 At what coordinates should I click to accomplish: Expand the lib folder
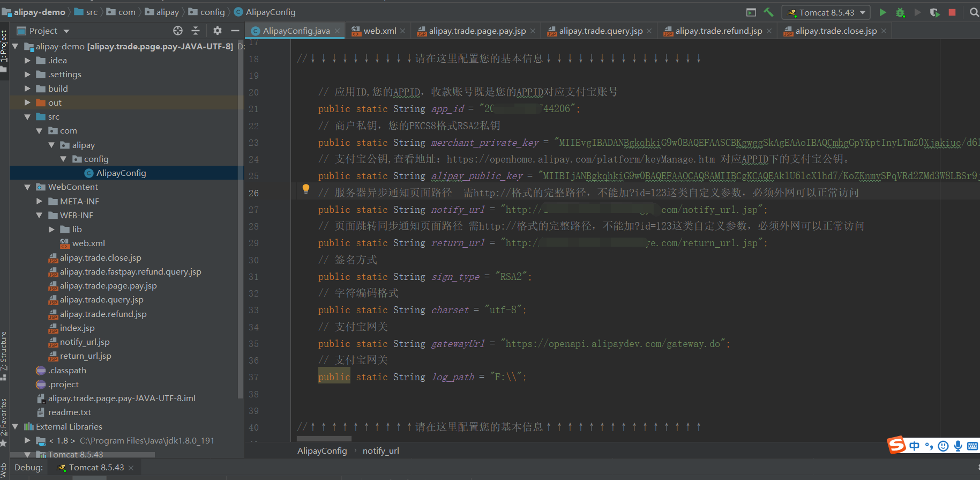coord(51,229)
